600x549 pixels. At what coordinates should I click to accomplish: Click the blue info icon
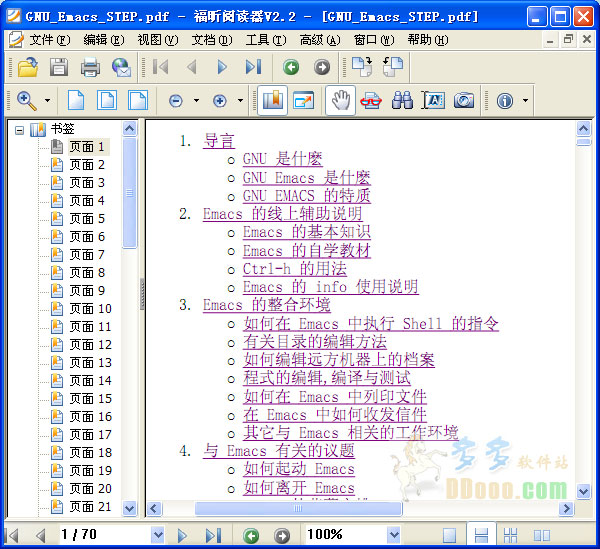coord(505,101)
